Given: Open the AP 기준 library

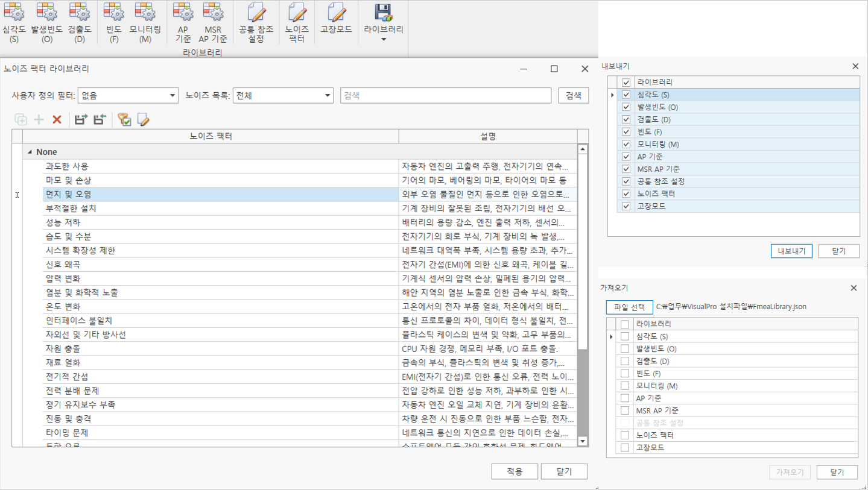Looking at the screenshot, I should 183,23.
